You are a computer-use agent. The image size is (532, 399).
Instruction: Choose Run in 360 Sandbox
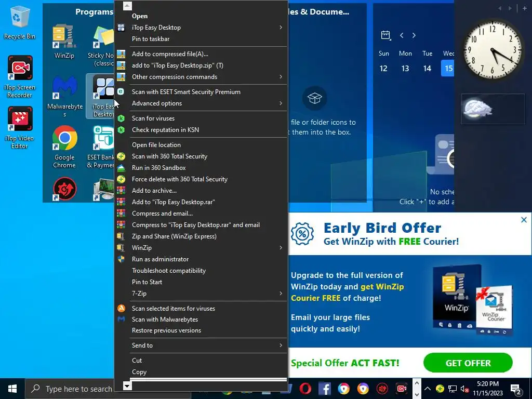click(x=201, y=168)
